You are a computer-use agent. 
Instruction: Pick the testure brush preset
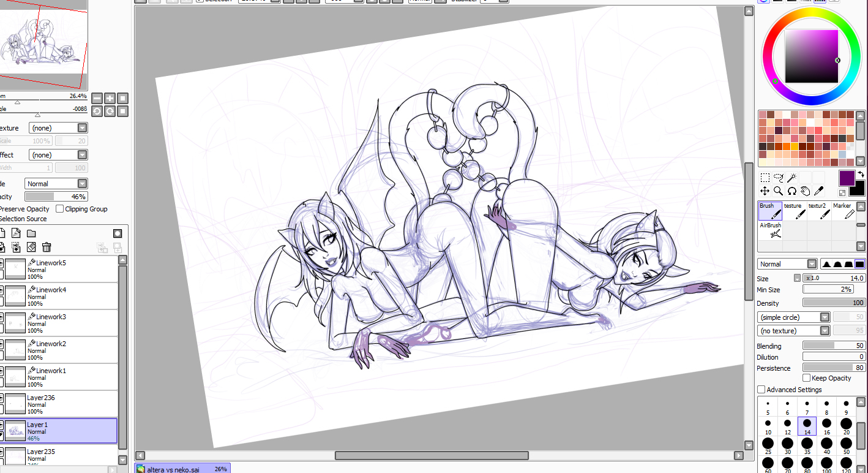pyautogui.click(x=795, y=210)
